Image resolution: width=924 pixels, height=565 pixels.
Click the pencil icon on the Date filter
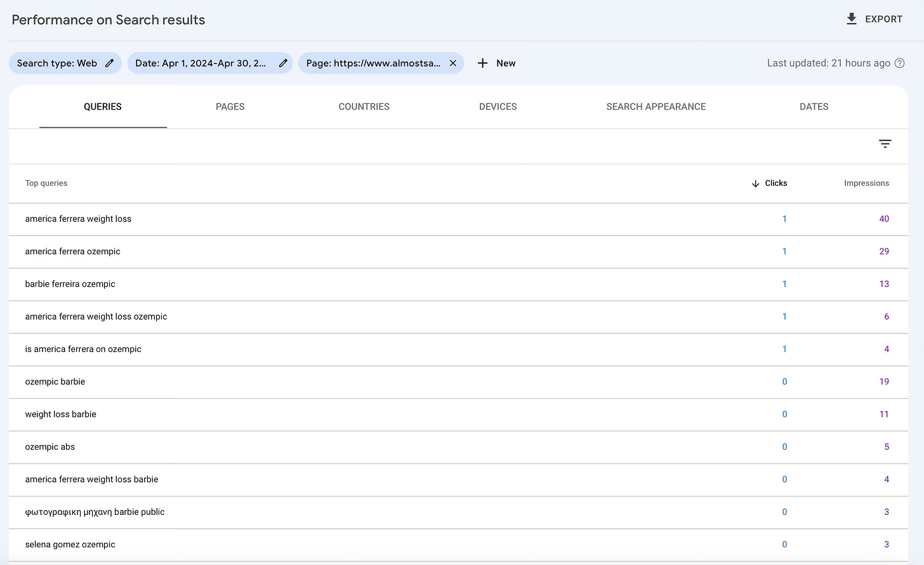point(282,63)
